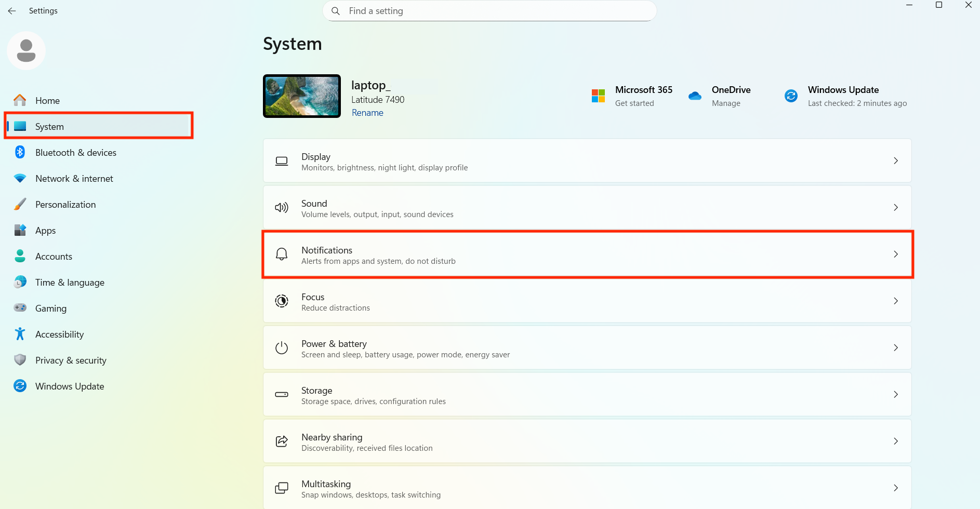Image resolution: width=980 pixels, height=509 pixels.
Task: Expand the Focus settings row
Action: pos(586,301)
